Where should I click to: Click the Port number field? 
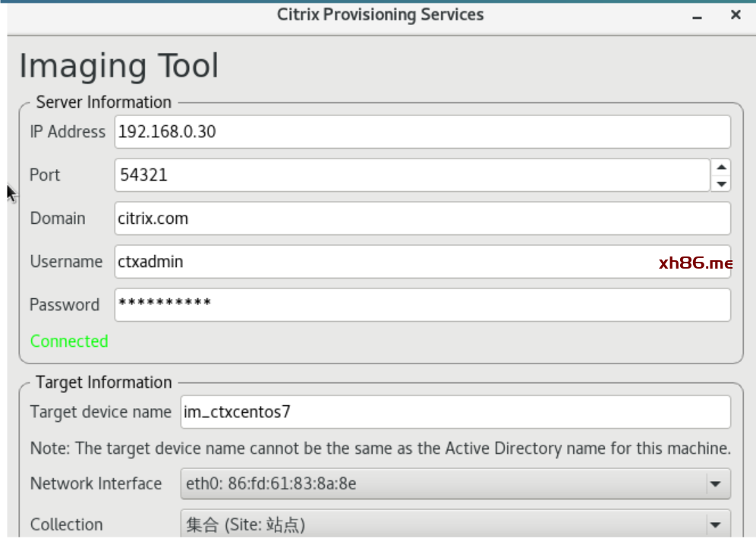(411, 175)
